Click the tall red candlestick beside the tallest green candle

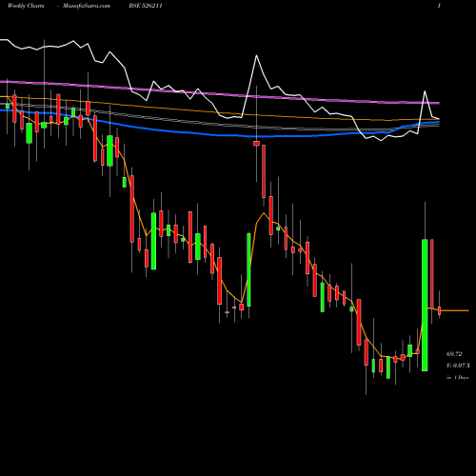(x=432, y=273)
